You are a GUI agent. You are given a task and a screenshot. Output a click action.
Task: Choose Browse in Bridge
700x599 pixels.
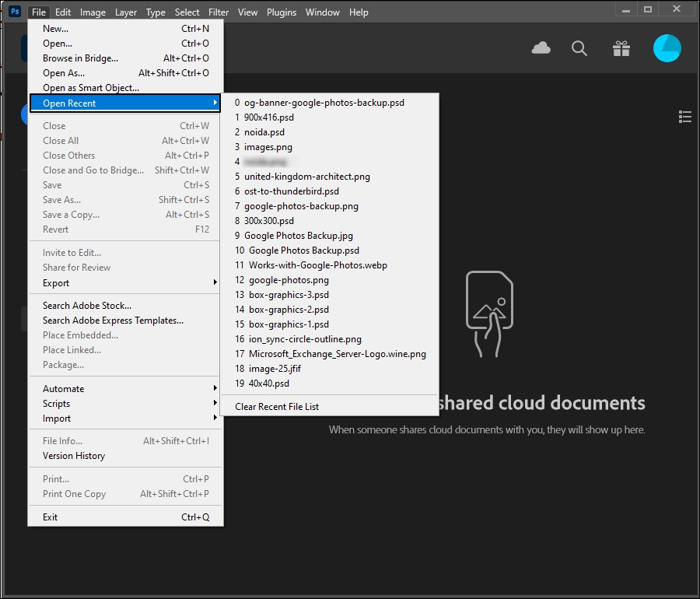pyautogui.click(x=79, y=58)
